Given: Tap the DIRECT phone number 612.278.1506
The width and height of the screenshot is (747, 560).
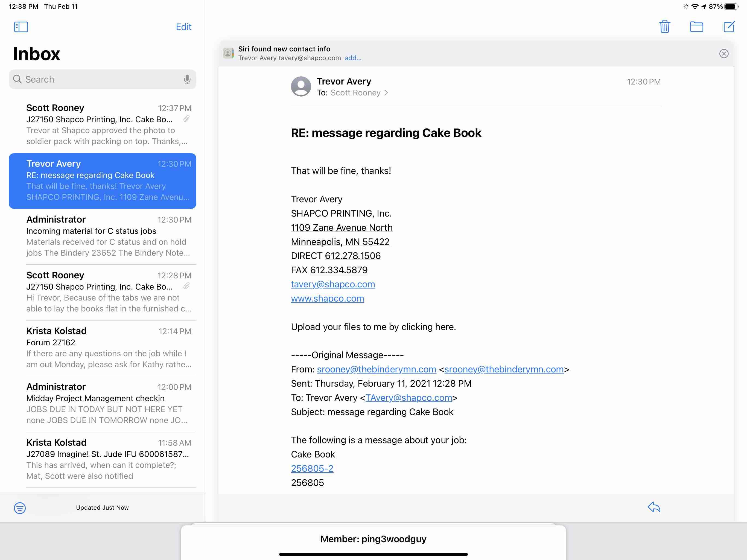Looking at the screenshot, I should tap(352, 256).
